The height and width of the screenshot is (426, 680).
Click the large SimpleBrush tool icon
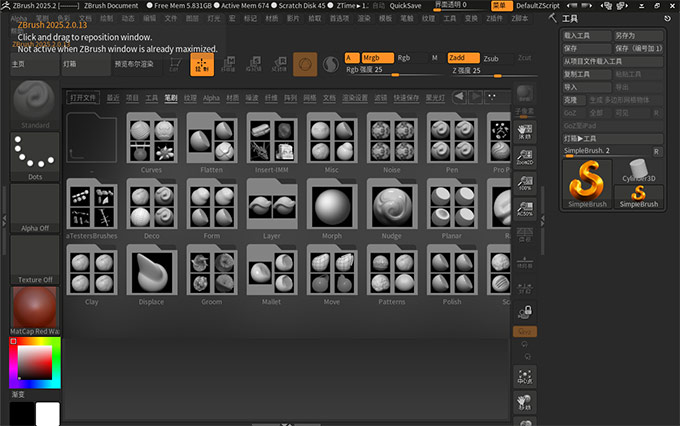coord(586,180)
